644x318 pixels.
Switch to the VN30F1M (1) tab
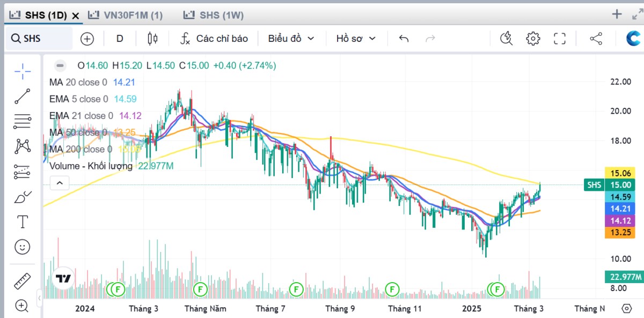[x=126, y=16]
